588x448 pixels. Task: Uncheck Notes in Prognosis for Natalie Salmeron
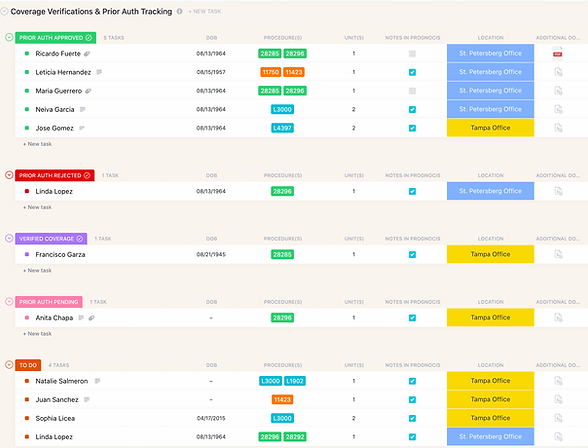coord(412,381)
